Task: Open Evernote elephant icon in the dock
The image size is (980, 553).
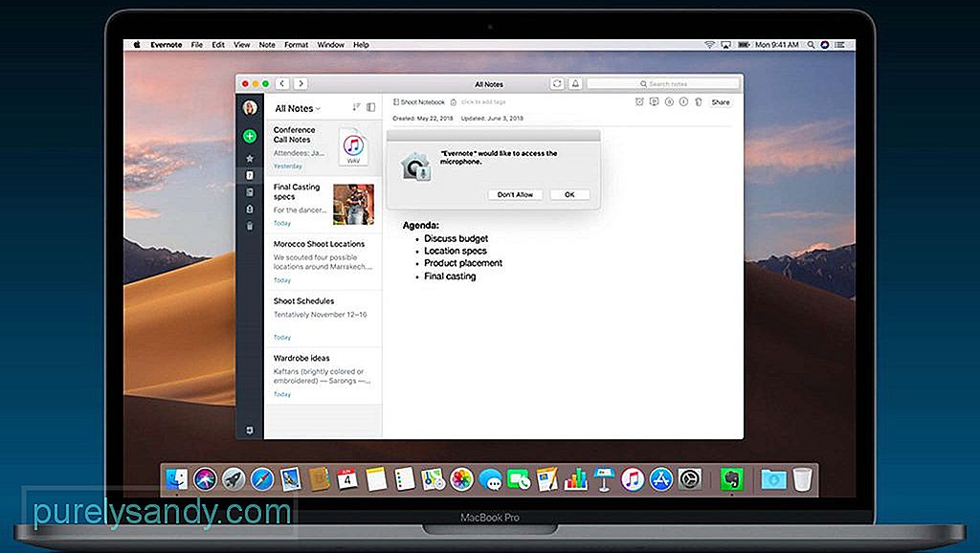Action: 731,479
